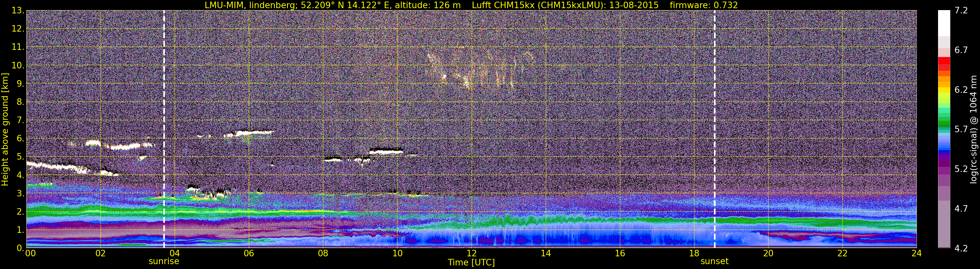980x269 pixels.
Task: Click colorbar tick value 6.7
Action: [x=961, y=50]
